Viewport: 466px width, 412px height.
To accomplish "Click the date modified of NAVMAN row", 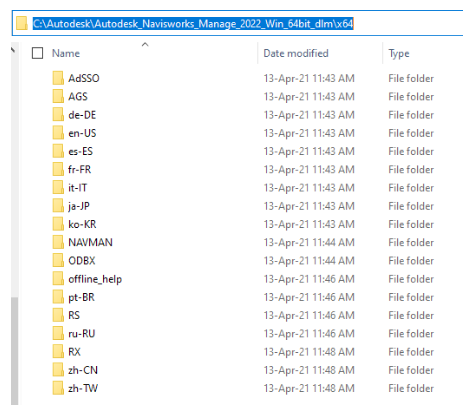I will point(309,242).
